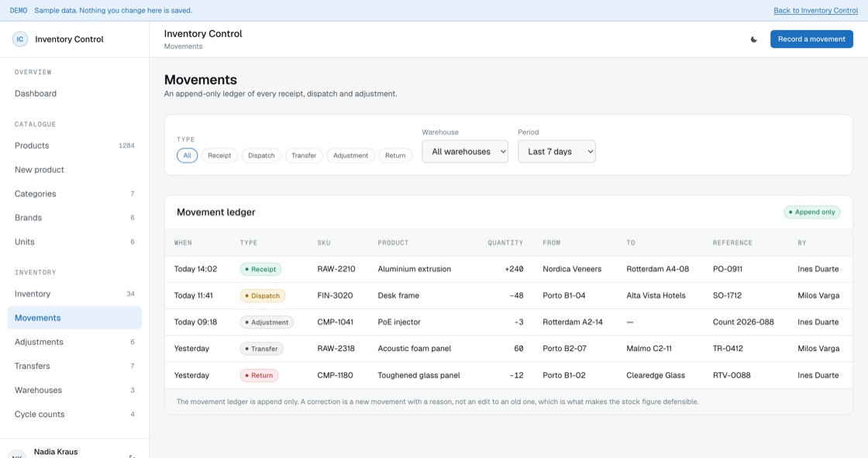Open Transfers in the sidebar
868x458 pixels.
pos(74,366)
